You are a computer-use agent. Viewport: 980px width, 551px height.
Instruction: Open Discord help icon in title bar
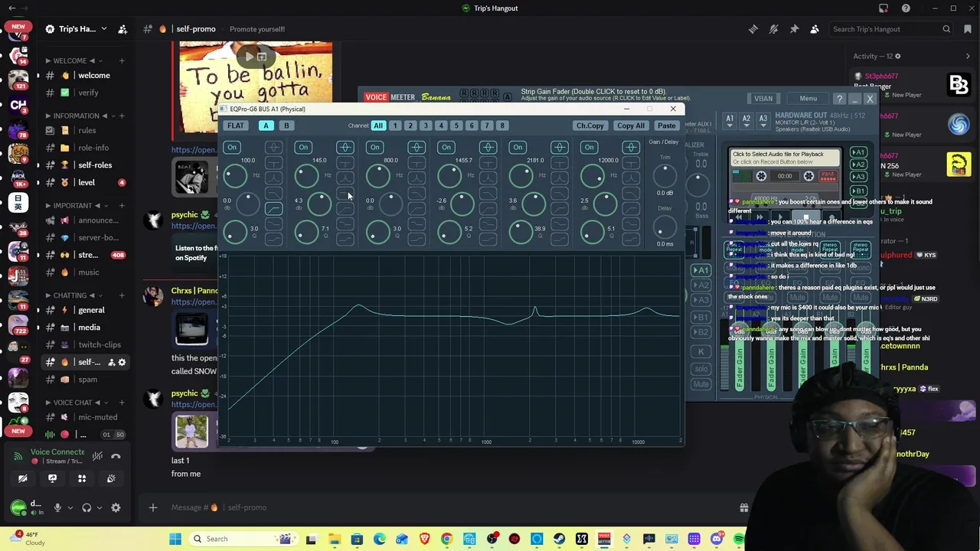coord(906,8)
